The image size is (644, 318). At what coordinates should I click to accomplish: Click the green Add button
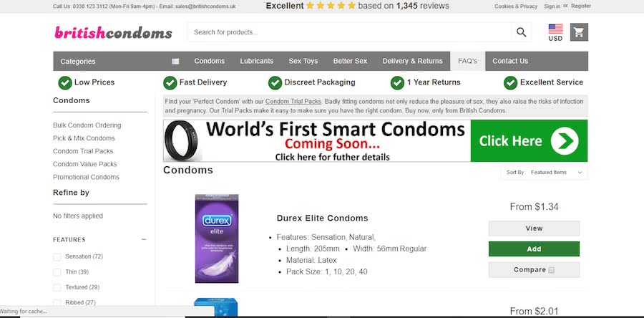click(x=534, y=249)
